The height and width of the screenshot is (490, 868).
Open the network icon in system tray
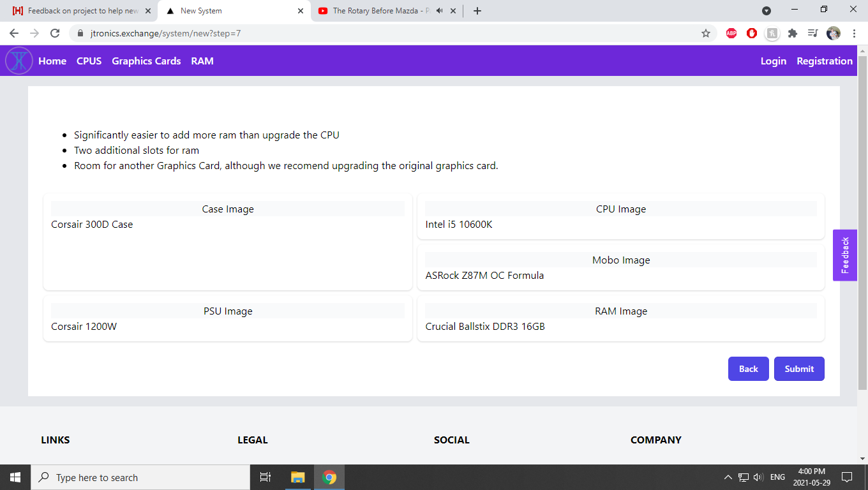pyautogui.click(x=744, y=477)
